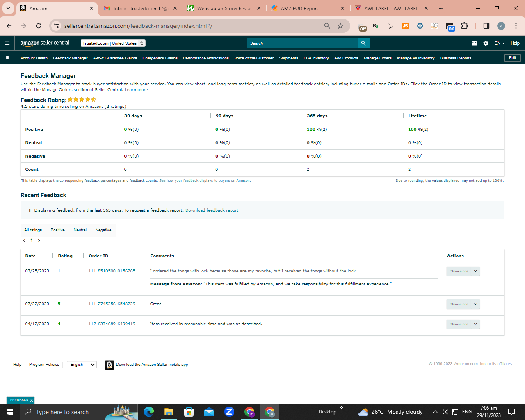Click the browser back arrow
The image size is (525, 420).
(9, 26)
